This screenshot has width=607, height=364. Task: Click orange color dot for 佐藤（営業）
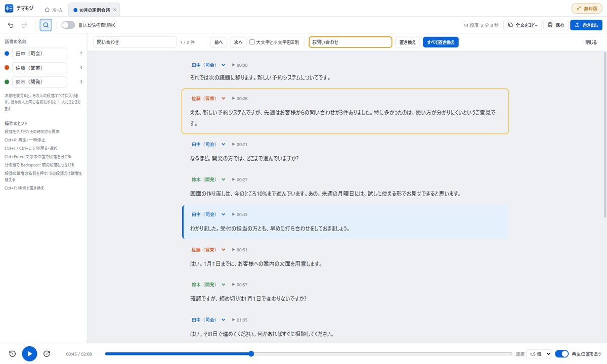7,68
